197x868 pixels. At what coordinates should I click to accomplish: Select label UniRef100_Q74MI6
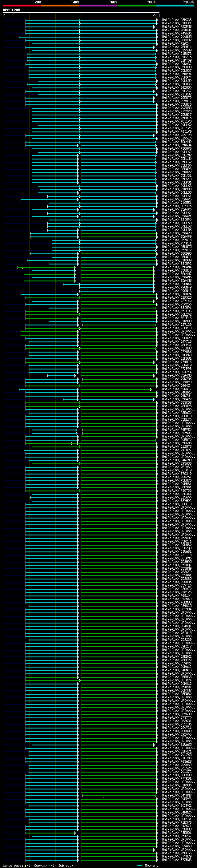tap(177, 362)
